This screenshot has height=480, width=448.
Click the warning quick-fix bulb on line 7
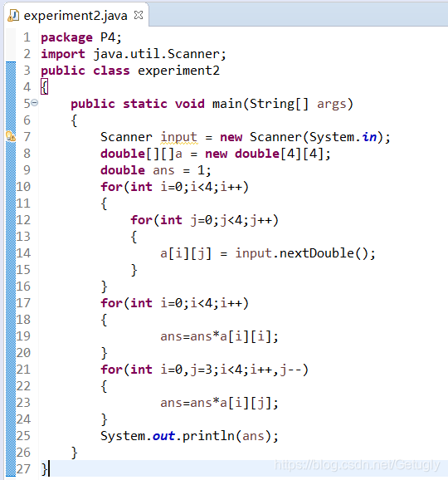11,136
